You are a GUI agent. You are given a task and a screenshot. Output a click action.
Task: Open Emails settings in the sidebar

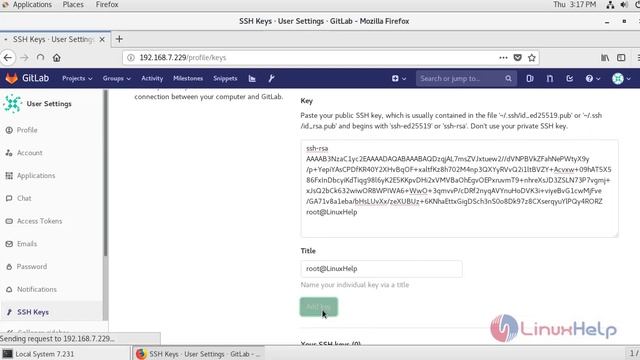click(x=27, y=244)
